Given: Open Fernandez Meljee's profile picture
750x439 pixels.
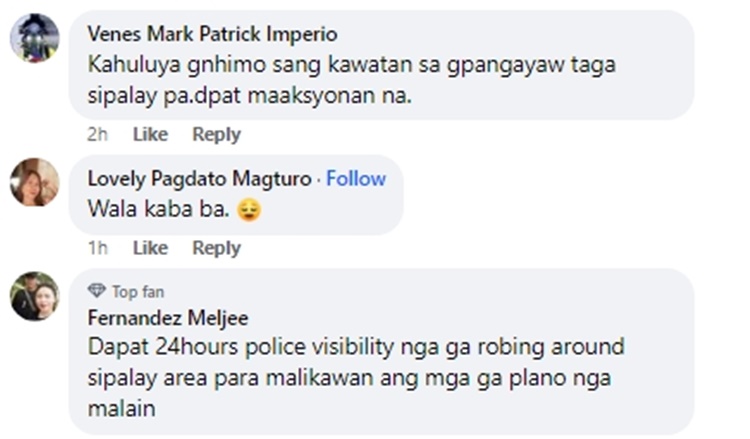Looking at the screenshot, I should pyautogui.click(x=34, y=296).
